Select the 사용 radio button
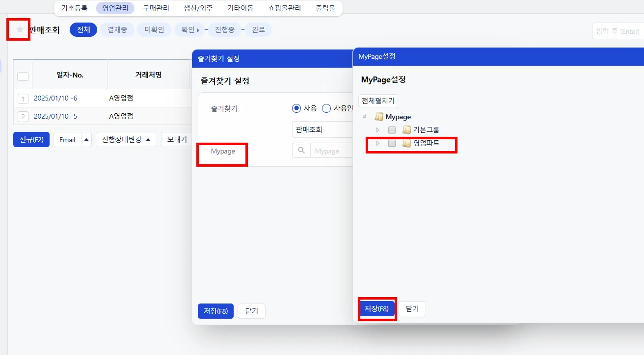The height and width of the screenshot is (355, 644). [296, 108]
